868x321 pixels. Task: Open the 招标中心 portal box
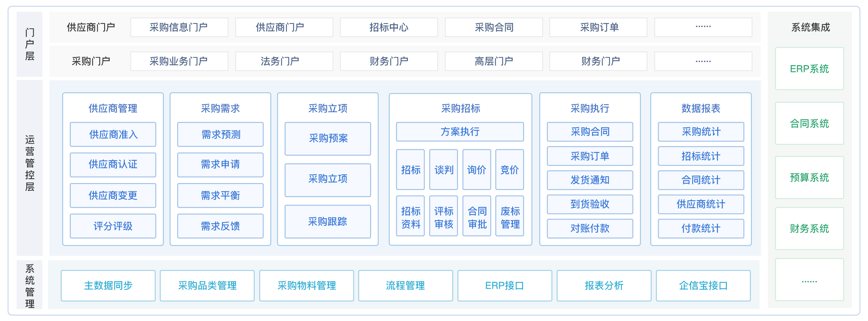(x=388, y=28)
